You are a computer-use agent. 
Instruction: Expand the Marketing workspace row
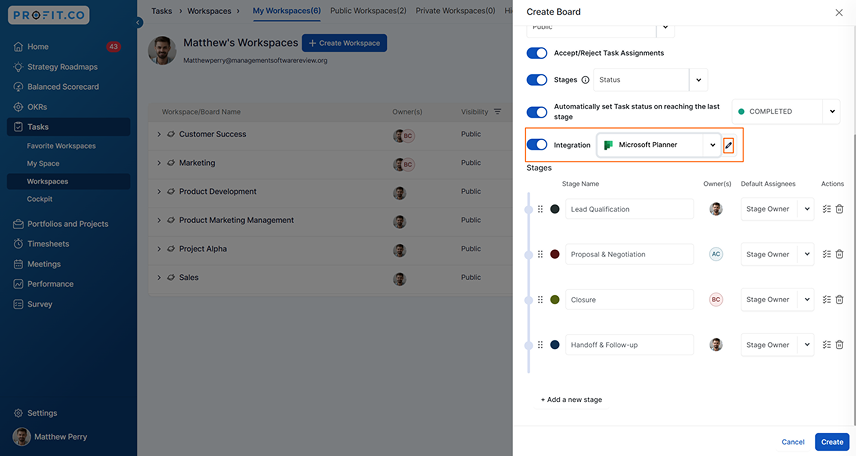(x=159, y=163)
